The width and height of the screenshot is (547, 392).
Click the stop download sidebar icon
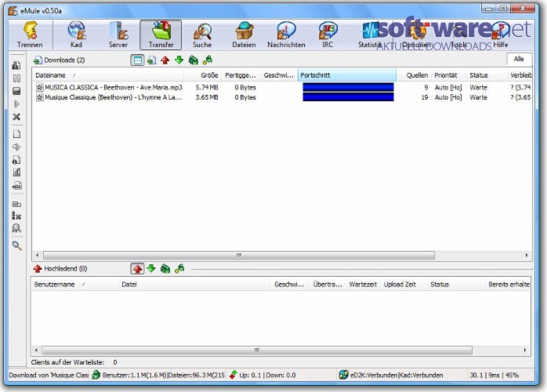[16, 91]
